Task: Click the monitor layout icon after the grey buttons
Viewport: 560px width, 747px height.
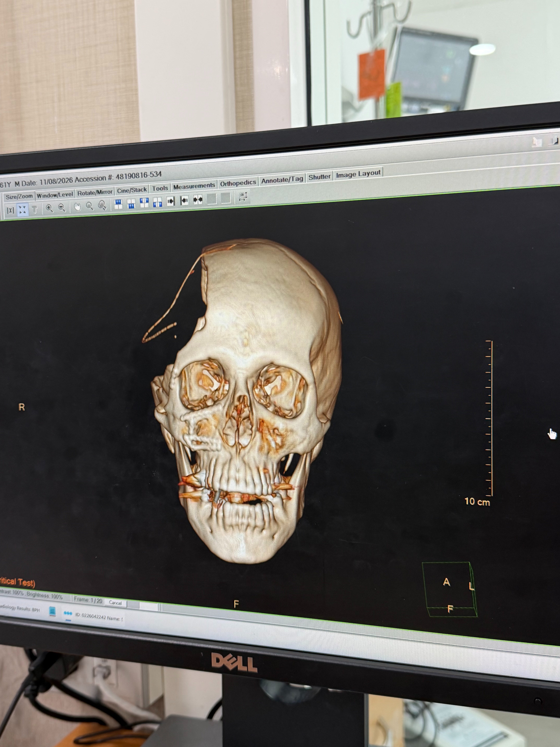Action: [243, 197]
